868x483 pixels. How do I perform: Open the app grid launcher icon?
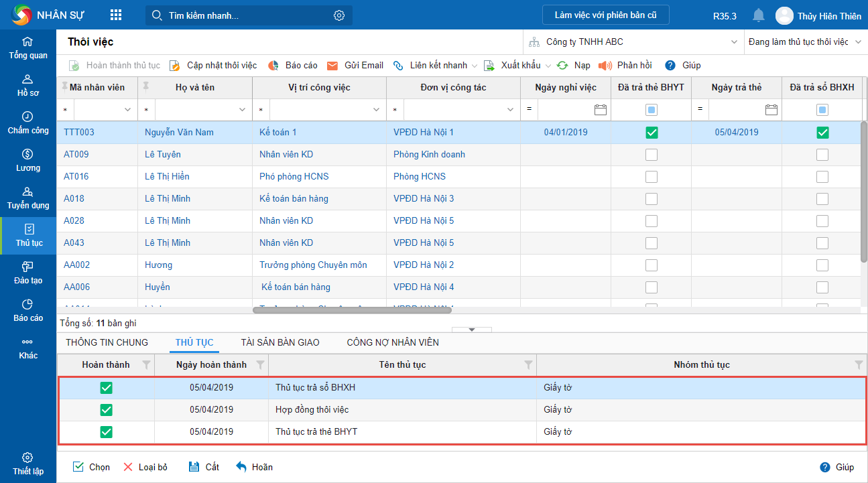click(x=116, y=15)
